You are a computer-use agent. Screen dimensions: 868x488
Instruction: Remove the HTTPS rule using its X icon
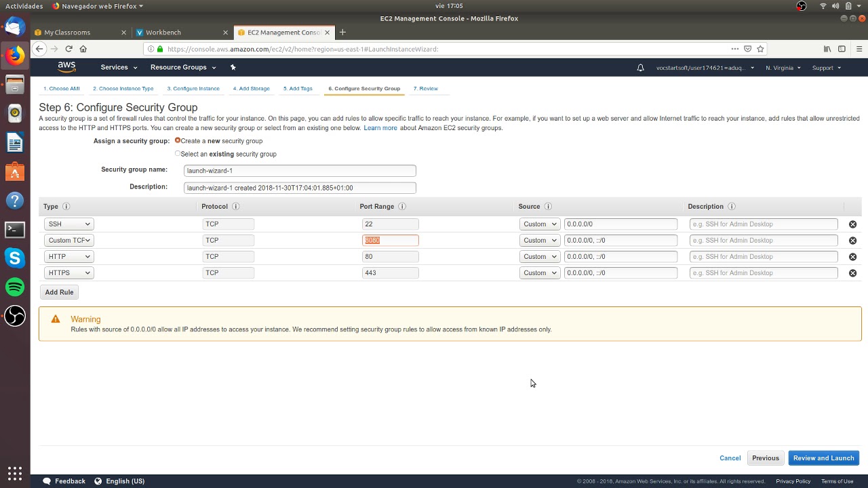(x=852, y=273)
